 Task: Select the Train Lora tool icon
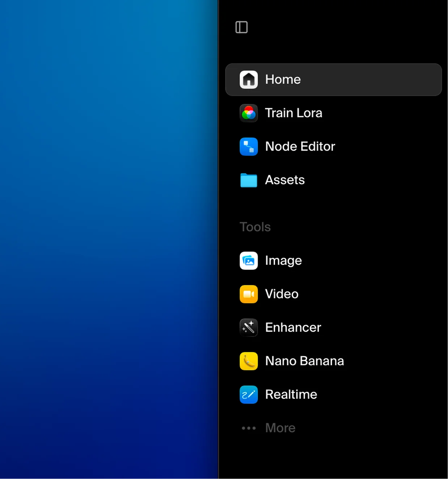(249, 113)
